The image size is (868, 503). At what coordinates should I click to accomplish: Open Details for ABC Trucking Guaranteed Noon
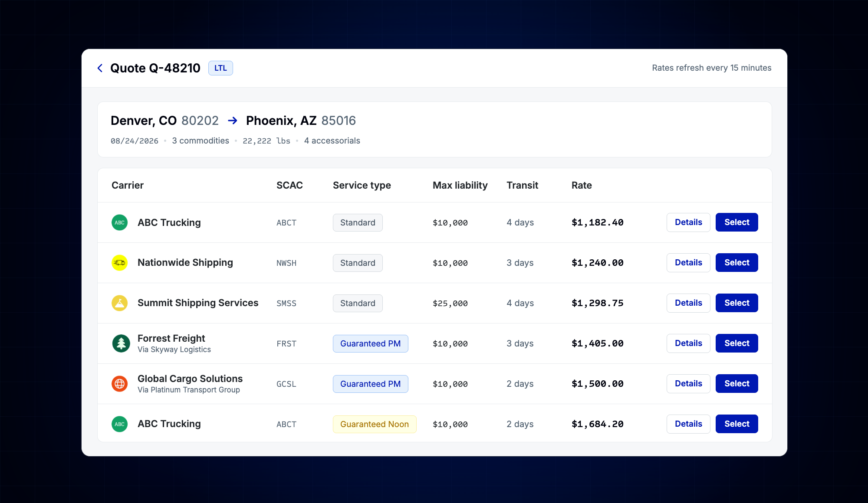[x=688, y=424]
